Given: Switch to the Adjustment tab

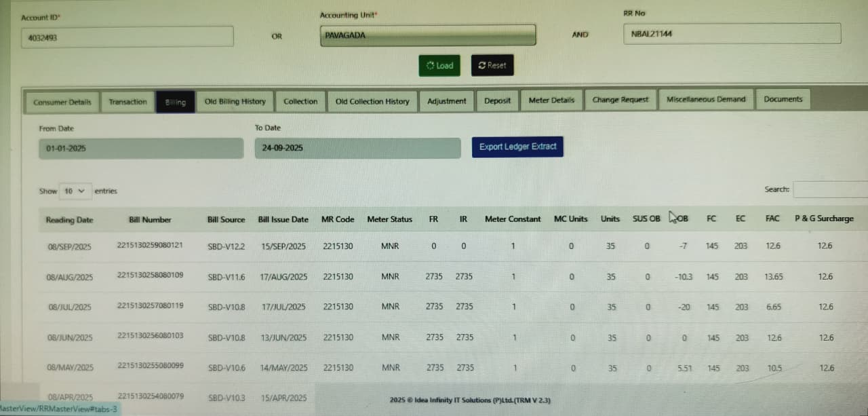Looking at the screenshot, I should 447,100.
